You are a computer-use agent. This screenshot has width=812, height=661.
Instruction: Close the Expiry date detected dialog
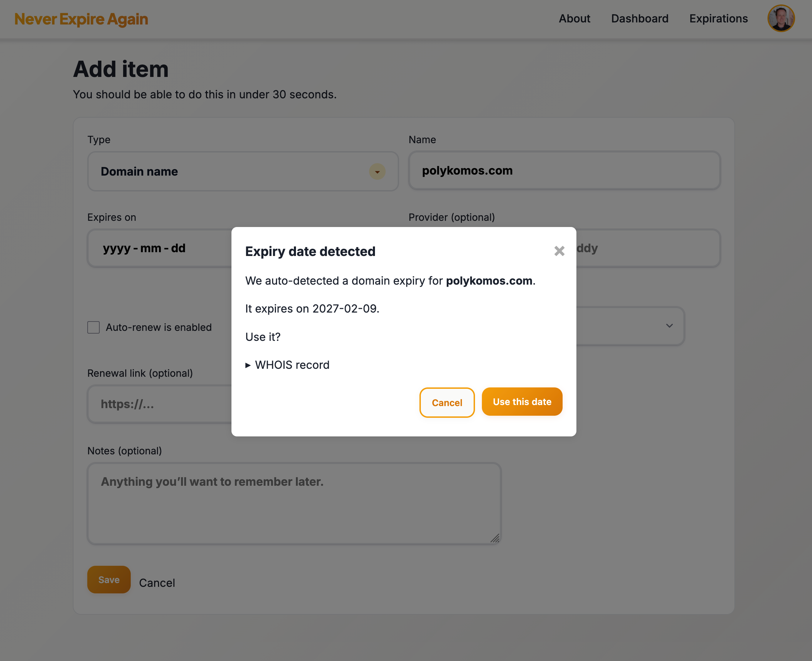click(x=559, y=251)
